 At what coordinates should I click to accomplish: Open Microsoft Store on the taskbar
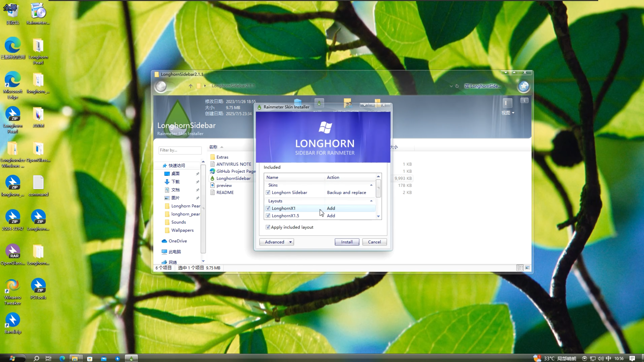[90, 358]
